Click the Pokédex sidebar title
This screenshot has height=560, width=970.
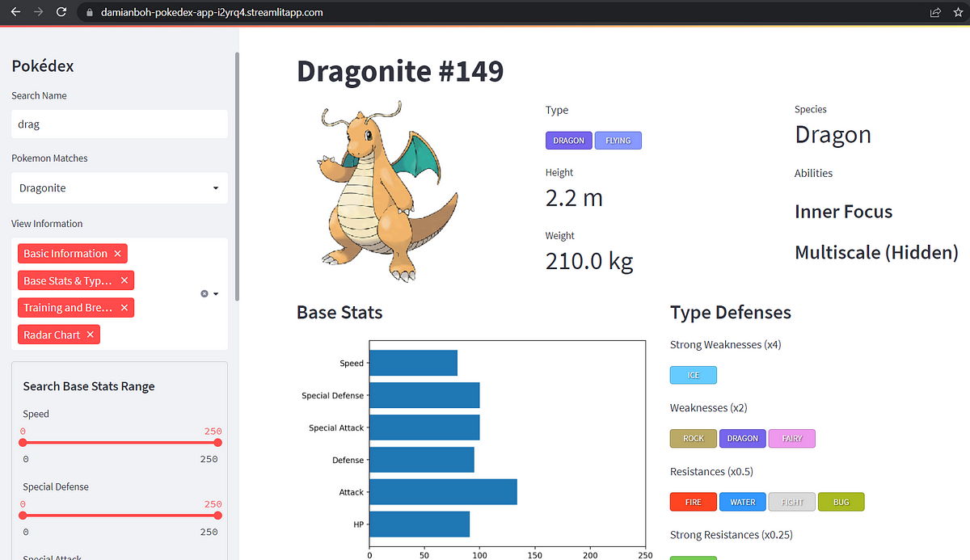(x=43, y=66)
